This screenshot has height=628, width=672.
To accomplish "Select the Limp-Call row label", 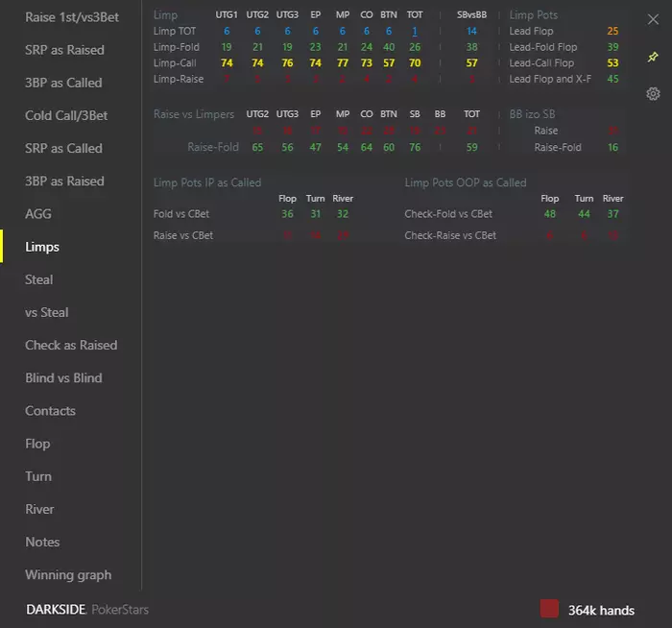I will 175,63.
